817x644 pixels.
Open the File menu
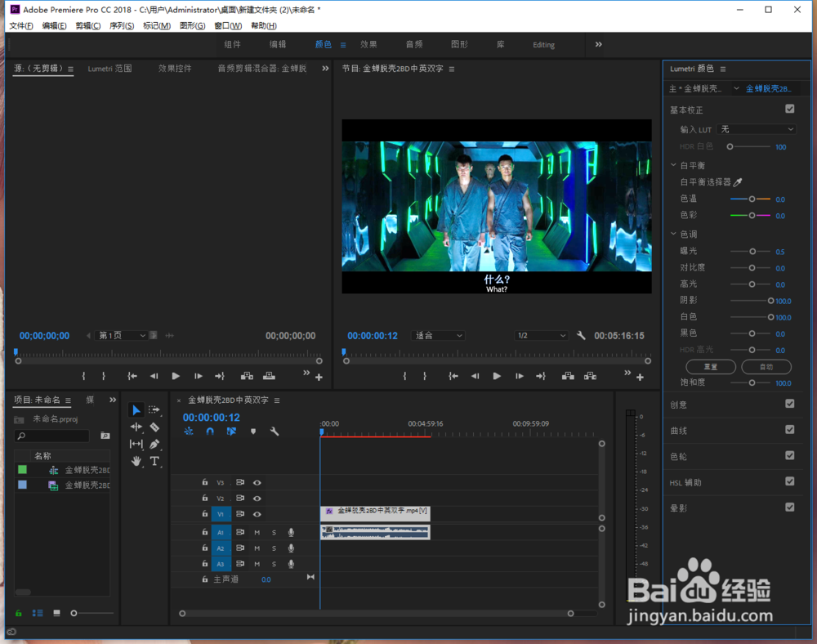click(21, 25)
